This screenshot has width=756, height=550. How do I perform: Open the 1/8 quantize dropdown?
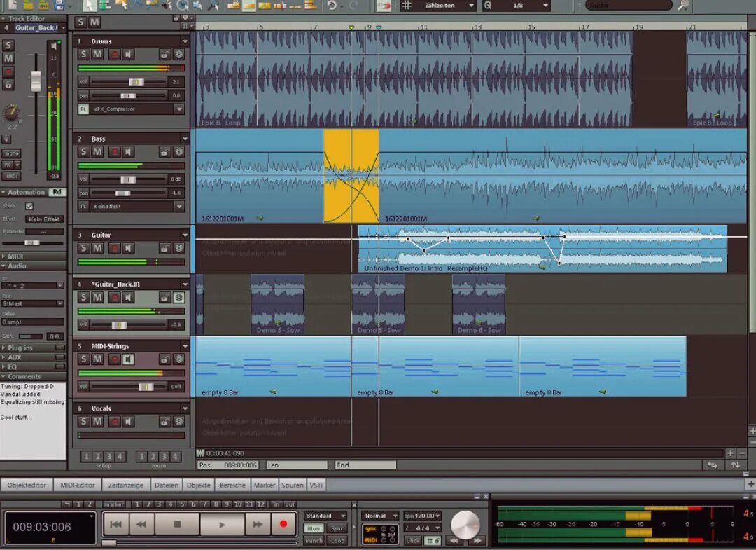545,6
